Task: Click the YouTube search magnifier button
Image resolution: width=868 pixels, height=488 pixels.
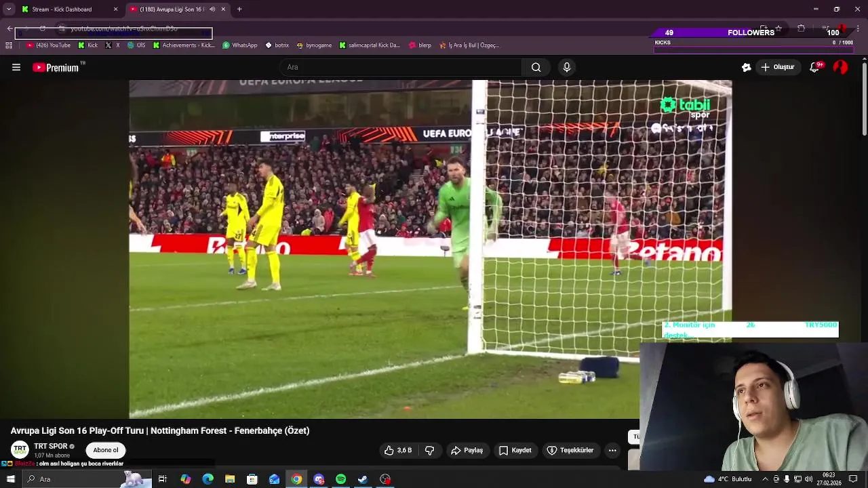Action: coord(536,67)
